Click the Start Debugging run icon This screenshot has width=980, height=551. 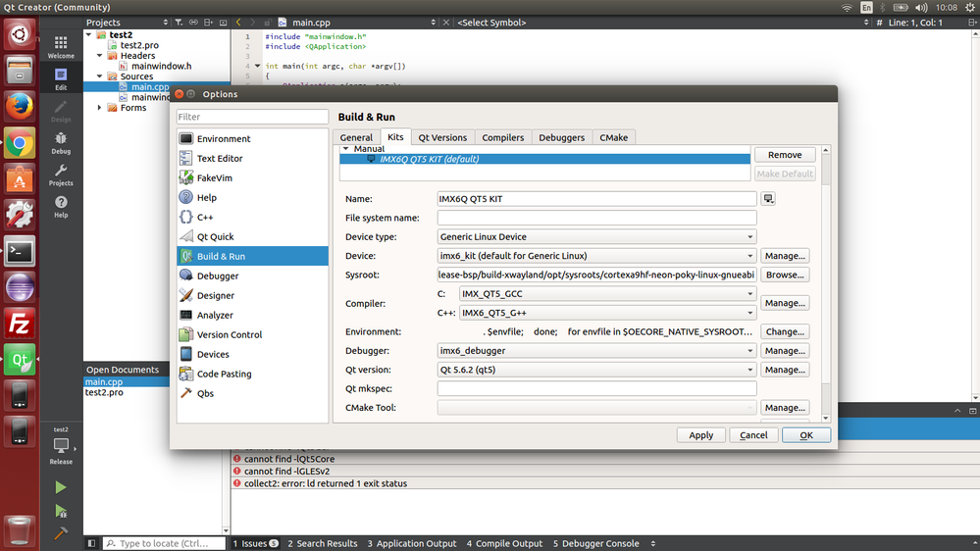[x=61, y=511]
